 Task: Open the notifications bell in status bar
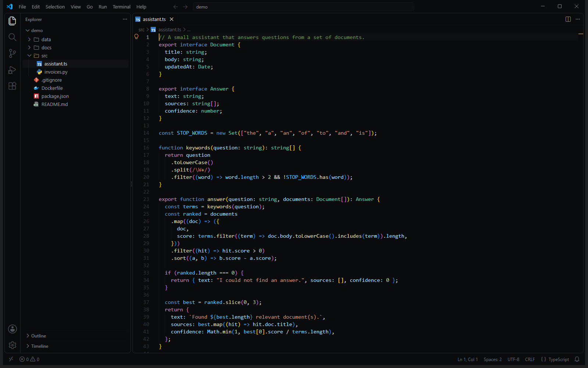pyautogui.click(x=577, y=360)
